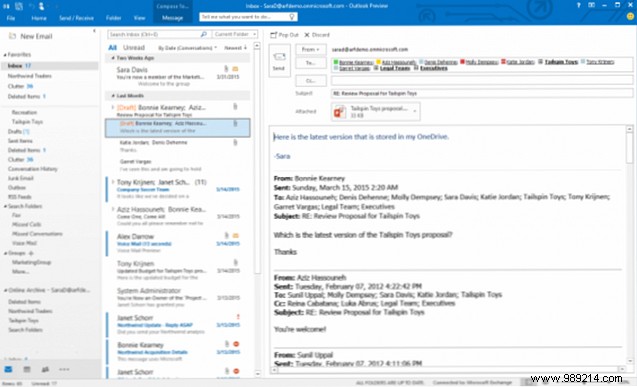
Task: Open the System Administrator message
Action: coord(178,297)
